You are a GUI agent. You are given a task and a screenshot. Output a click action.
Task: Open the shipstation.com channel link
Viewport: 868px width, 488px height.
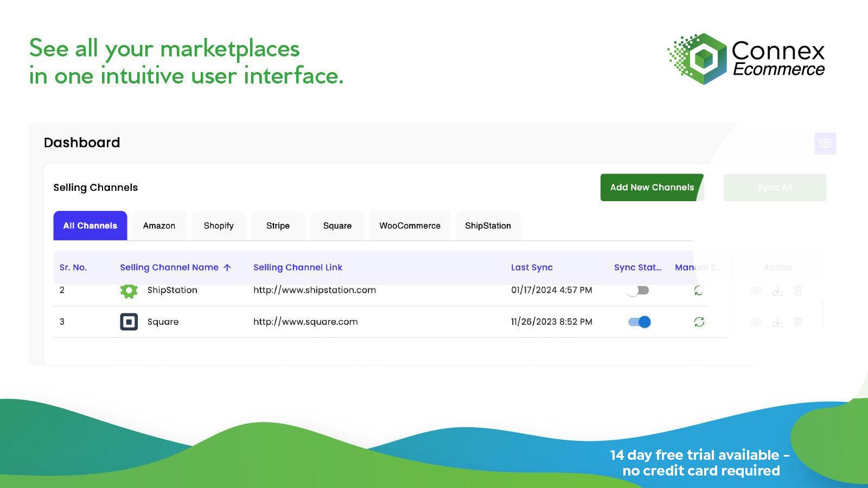pyautogui.click(x=315, y=290)
